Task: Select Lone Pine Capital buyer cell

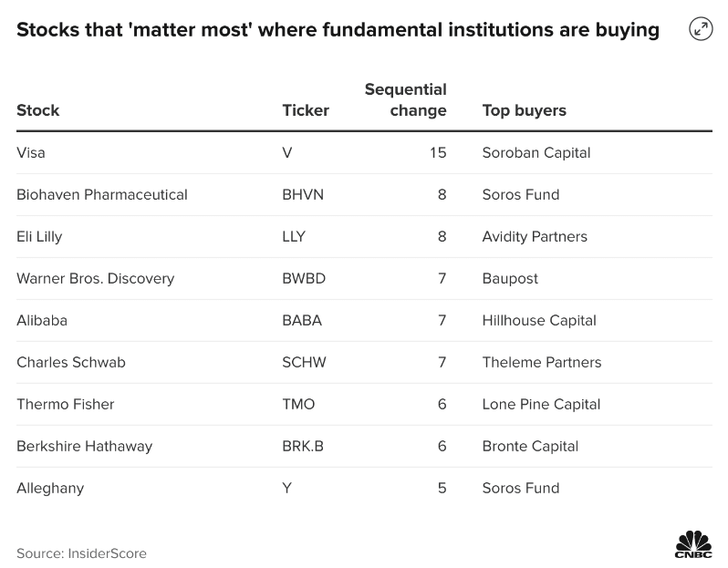Action: pyautogui.click(x=541, y=404)
